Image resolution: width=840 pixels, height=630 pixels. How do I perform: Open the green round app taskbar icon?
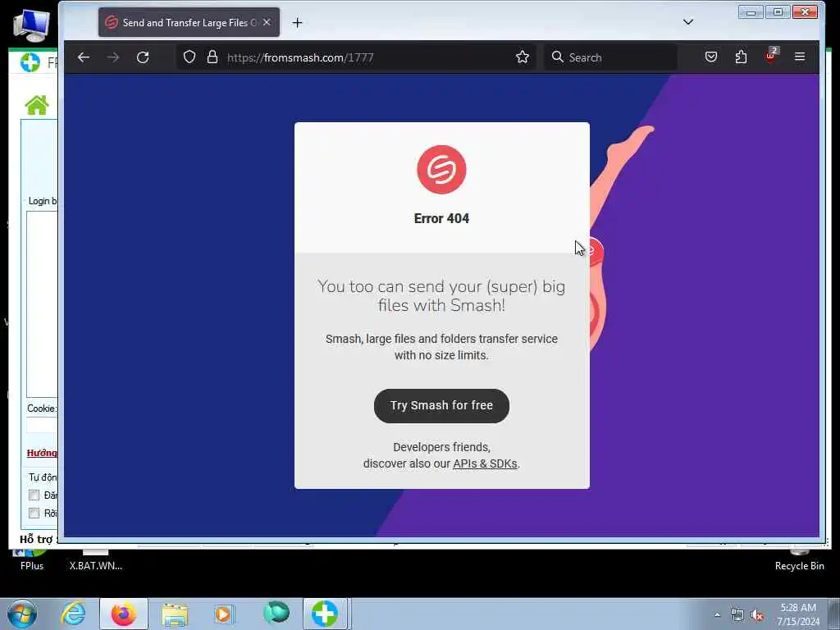click(x=276, y=614)
